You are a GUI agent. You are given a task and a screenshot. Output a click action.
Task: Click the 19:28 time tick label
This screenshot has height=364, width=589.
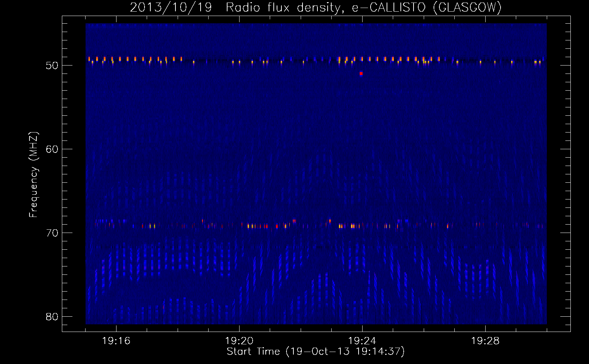click(x=485, y=341)
